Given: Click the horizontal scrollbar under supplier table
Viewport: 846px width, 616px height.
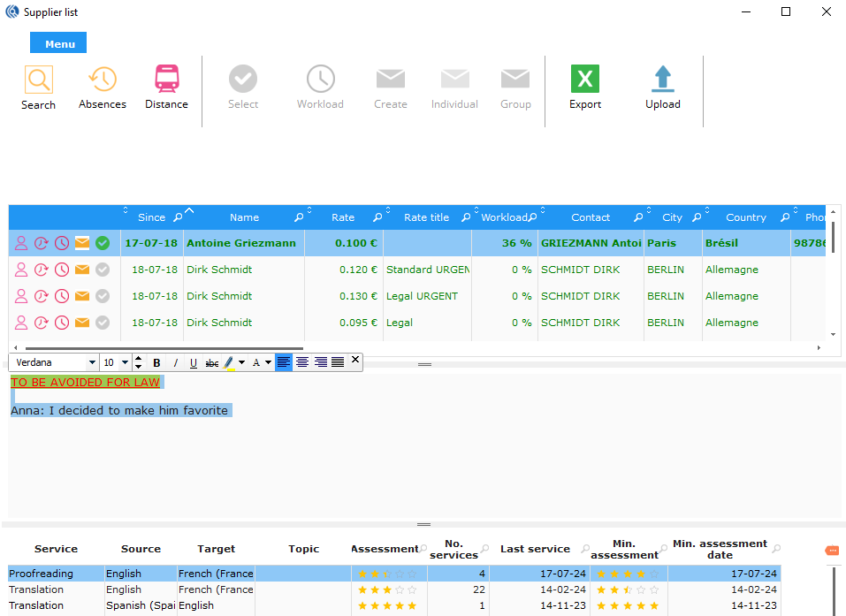Looking at the screenshot, I should [164, 348].
